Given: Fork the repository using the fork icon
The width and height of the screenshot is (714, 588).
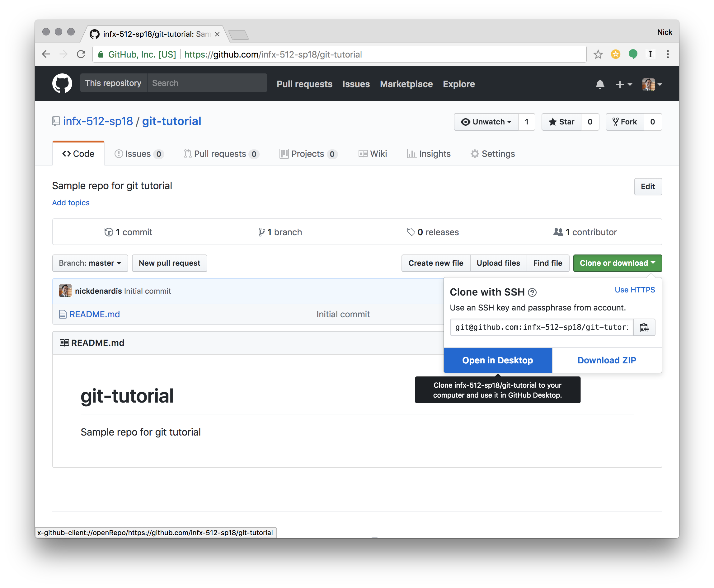Looking at the screenshot, I should [x=616, y=122].
